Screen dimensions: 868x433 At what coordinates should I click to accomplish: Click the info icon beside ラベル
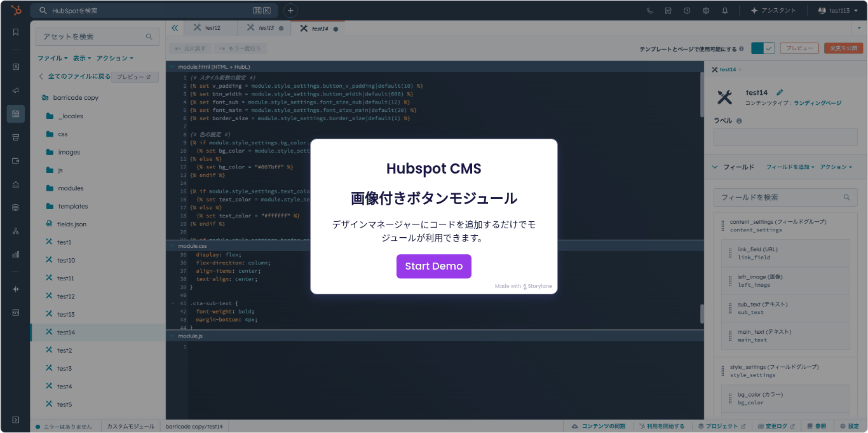pos(739,121)
